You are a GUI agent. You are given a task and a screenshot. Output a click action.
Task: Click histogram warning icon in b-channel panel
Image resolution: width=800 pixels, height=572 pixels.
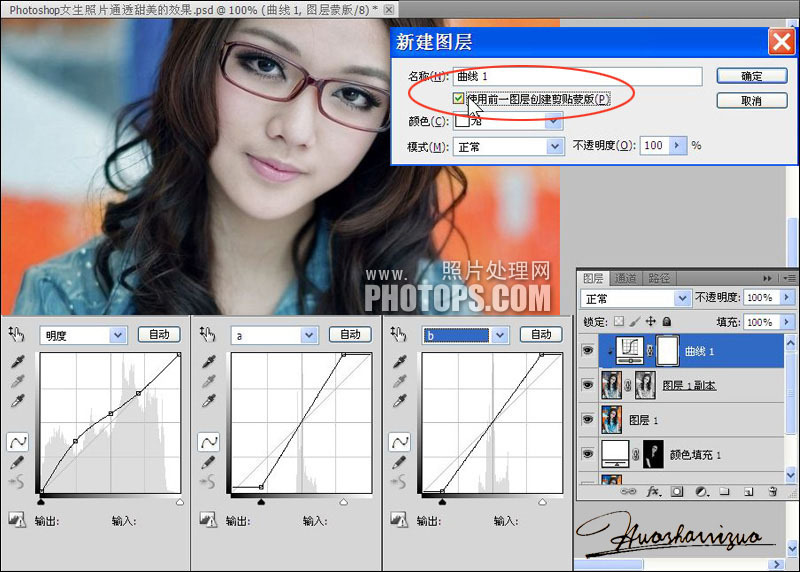coord(398,520)
